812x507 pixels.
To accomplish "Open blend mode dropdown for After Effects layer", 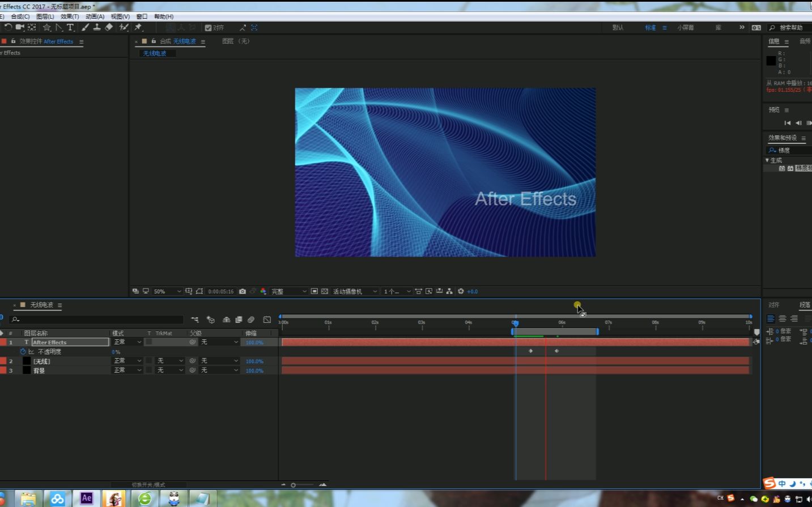I will [127, 342].
